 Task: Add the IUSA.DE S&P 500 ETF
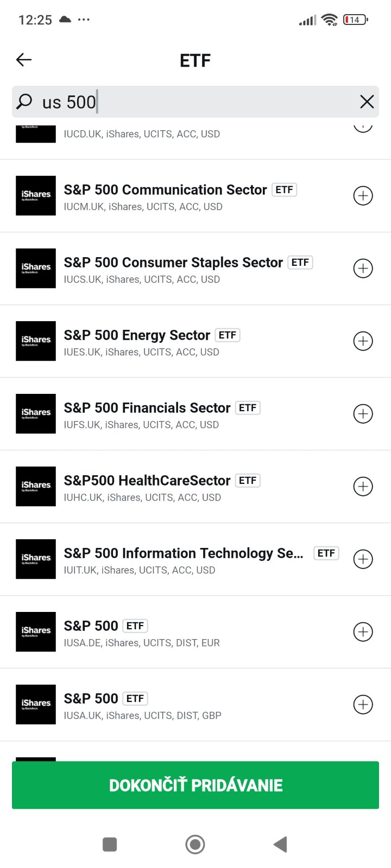(x=363, y=632)
